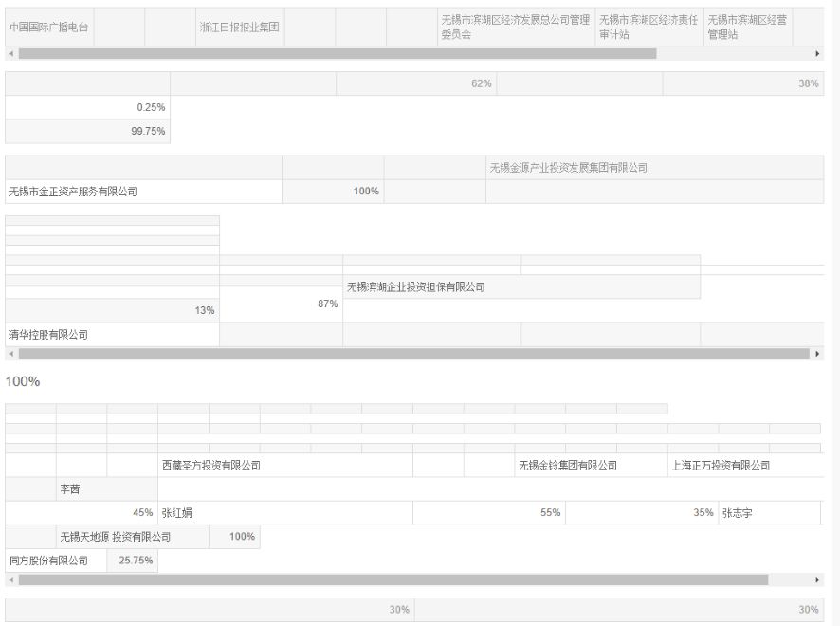
Task: Click the 99.75% value cell
Action: (87, 131)
